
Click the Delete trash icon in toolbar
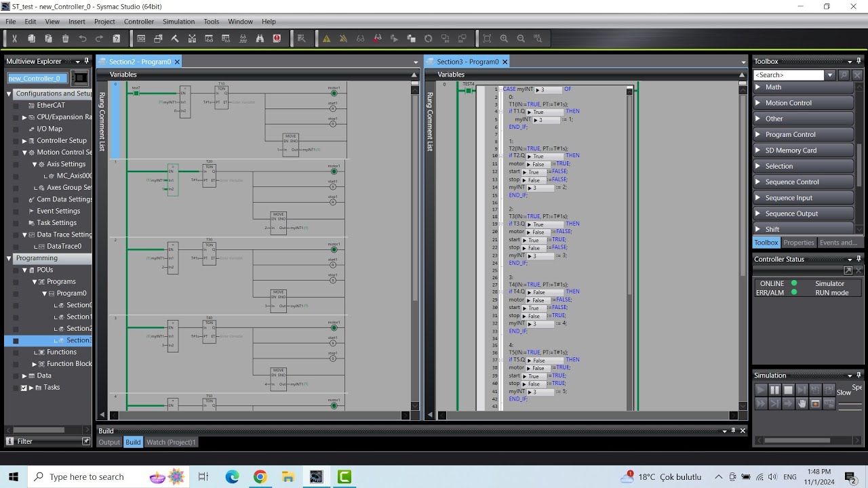click(x=65, y=39)
